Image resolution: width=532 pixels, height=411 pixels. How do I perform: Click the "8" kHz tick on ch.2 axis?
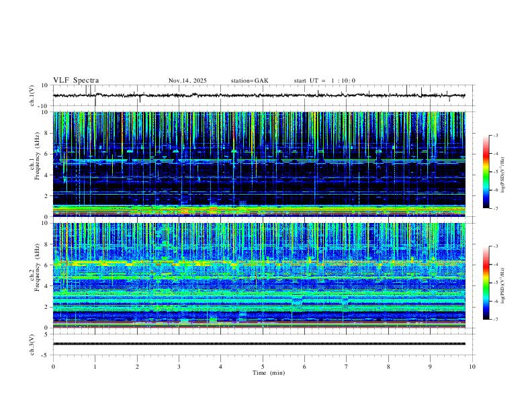point(46,244)
